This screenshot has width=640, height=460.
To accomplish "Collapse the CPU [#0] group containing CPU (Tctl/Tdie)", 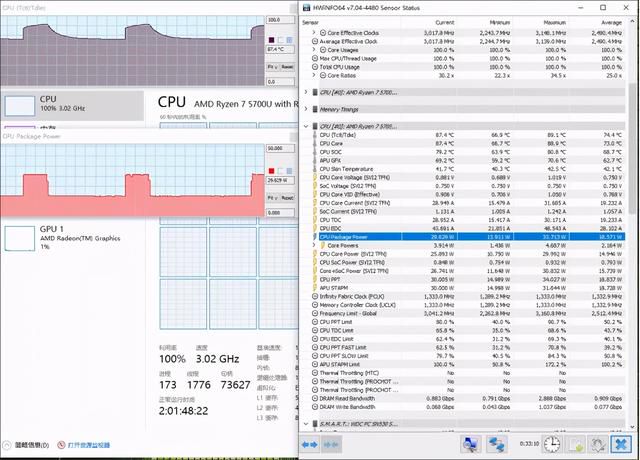I will 306,126.
